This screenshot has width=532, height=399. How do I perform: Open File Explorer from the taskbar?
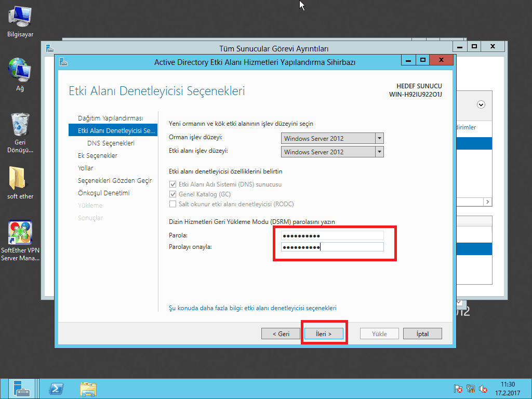88,389
